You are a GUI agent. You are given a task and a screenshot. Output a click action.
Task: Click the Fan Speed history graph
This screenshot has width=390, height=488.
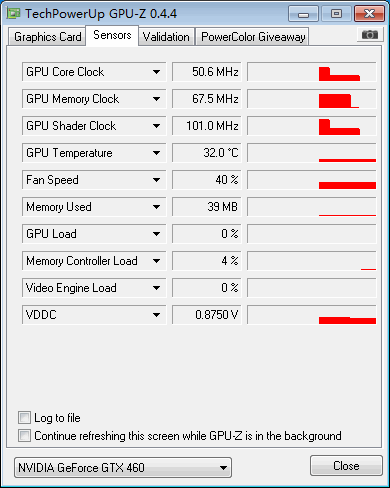pos(312,180)
